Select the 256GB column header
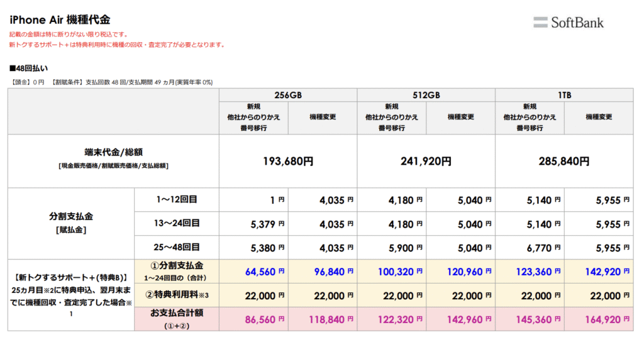Viewport: 644px width, 342px height. (x=288, y=94)
